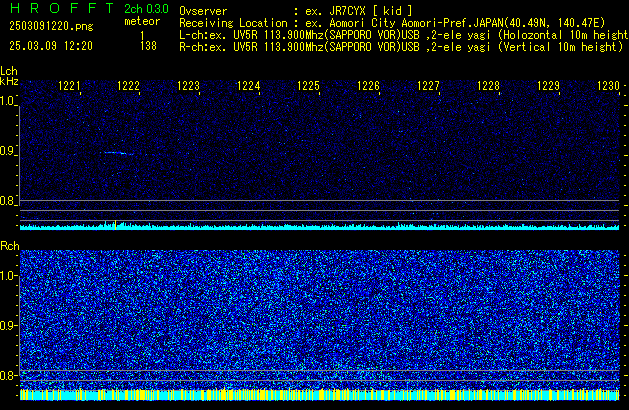Click the Rch yellow-cyan signal level strip
The image size is (629, 410).
pyautogui.click(x=319, y=395)
